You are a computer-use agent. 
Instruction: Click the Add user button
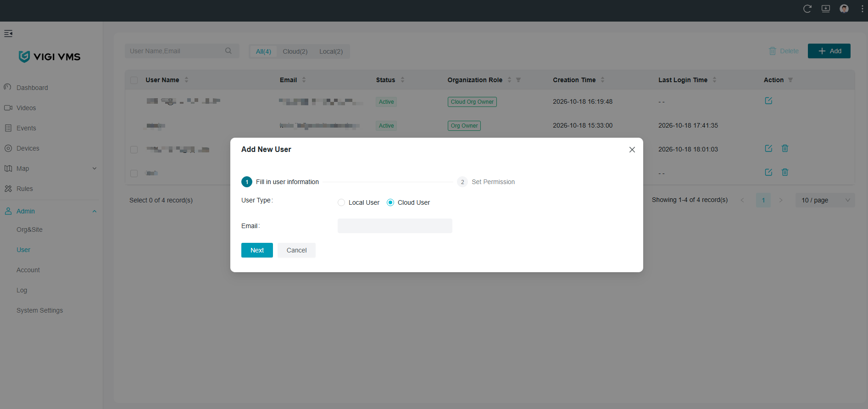[x=829, y=51]
